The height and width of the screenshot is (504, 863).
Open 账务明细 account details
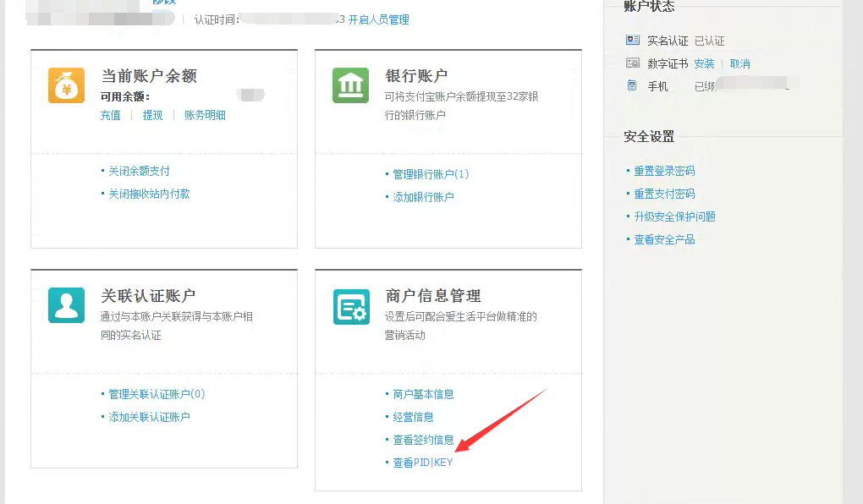click(205, 115)
